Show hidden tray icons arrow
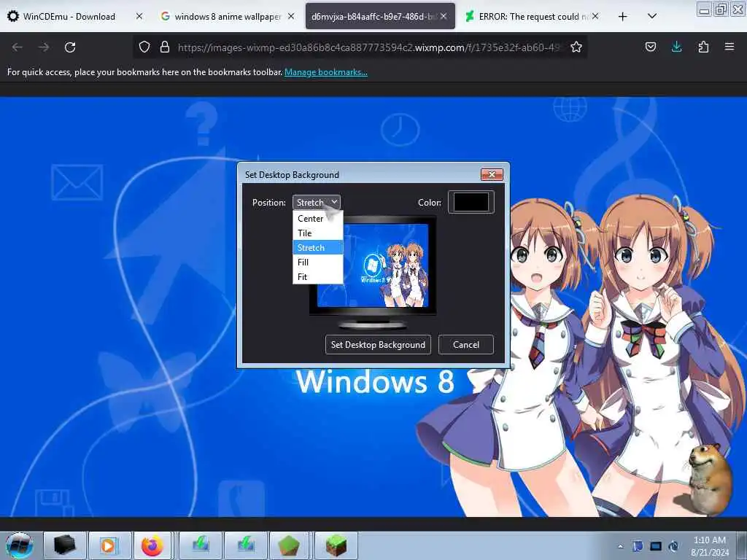This screenshot has width=747, height=560. [x=620, y=547]
